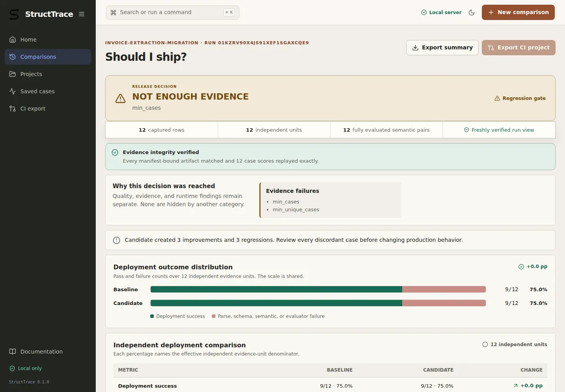565x392 pixels.
Task: Click the info circle icon beside Candidate created
Action: 117,240
